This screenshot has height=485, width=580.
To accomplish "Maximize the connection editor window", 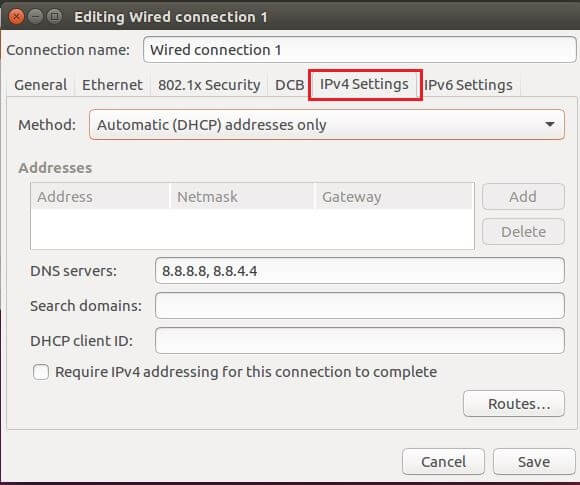I will point(55,17).
